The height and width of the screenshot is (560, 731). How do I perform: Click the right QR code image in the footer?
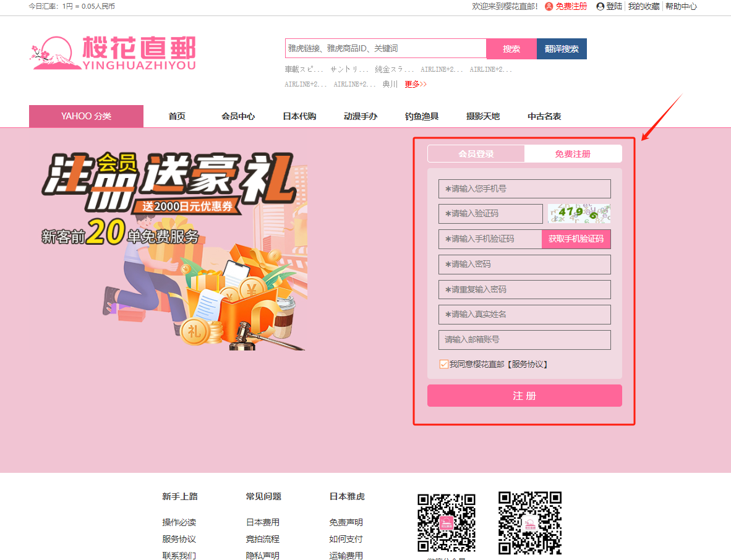[529, 523]
